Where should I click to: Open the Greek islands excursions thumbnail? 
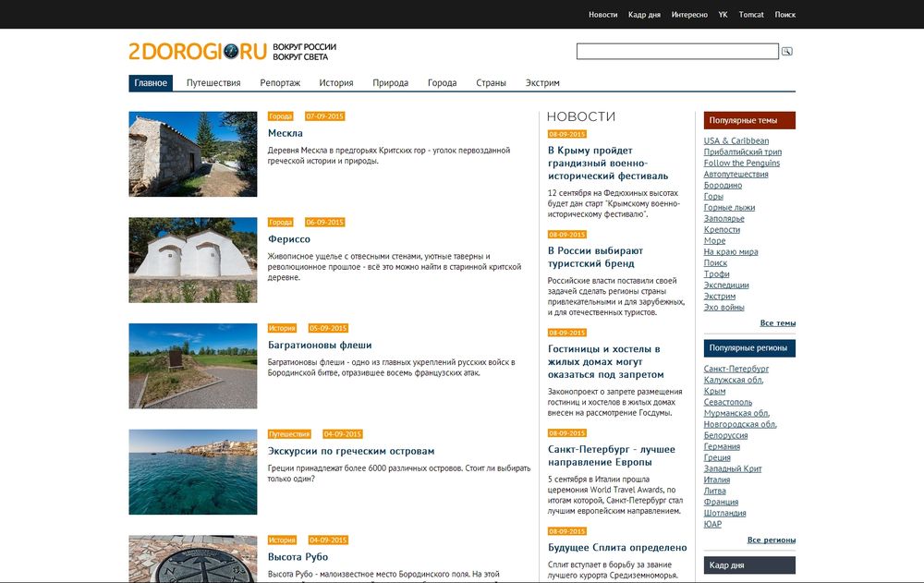pos(193,472)
